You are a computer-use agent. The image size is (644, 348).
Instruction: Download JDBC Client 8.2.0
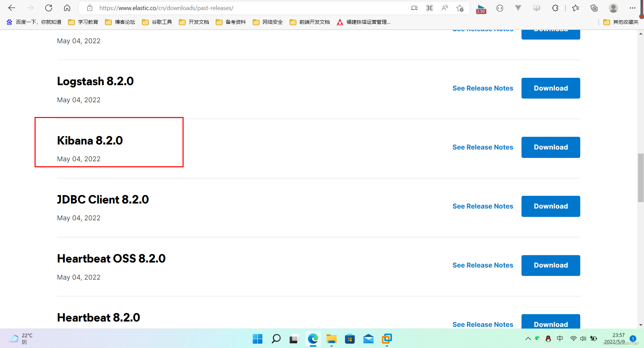click(x=551, y=206)
